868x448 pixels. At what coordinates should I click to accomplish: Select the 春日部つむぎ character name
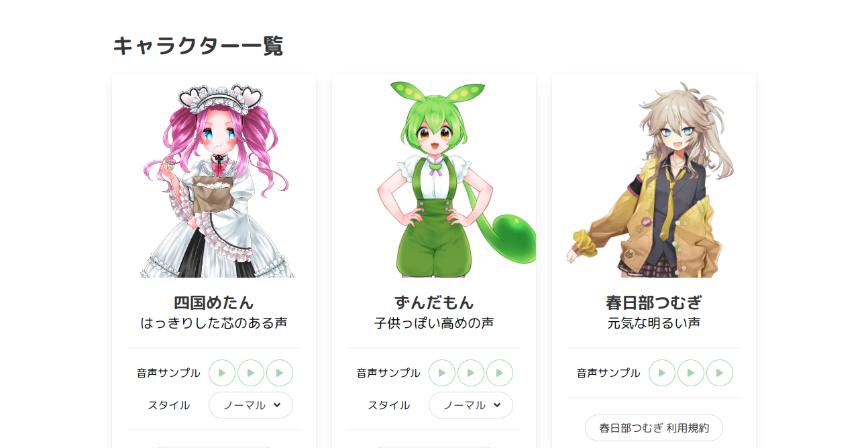[x=654, y=302]
